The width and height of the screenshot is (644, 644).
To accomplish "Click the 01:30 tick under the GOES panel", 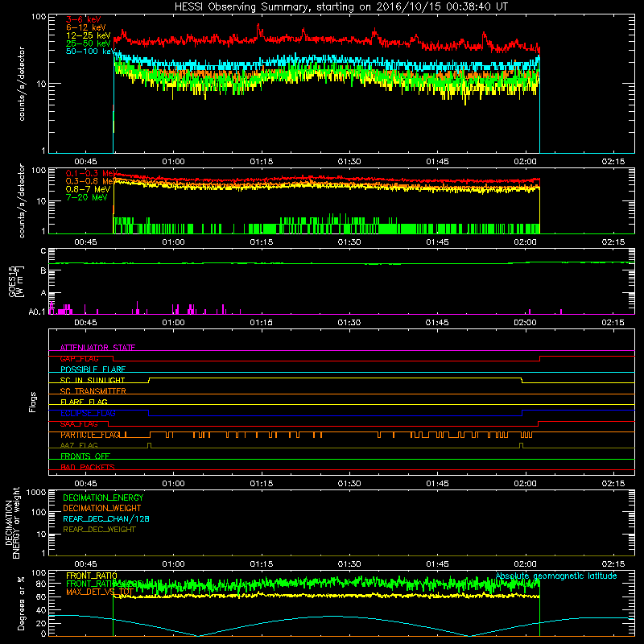I will (x=349, y=323).
